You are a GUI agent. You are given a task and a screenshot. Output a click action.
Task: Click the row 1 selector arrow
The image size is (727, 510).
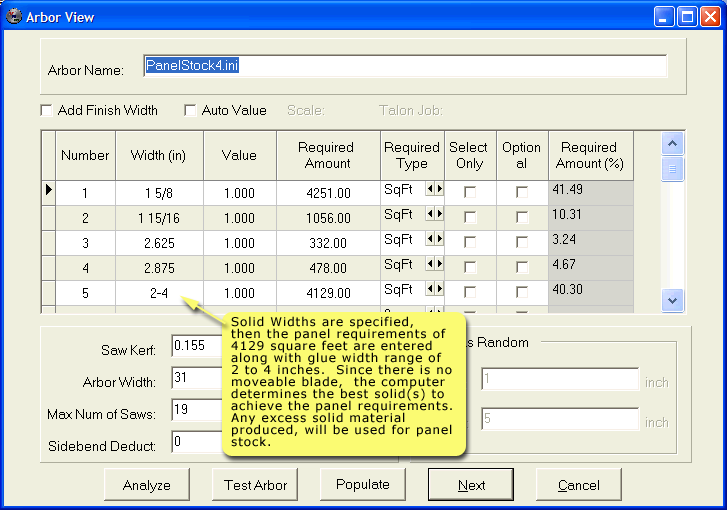tap(48, 190)
